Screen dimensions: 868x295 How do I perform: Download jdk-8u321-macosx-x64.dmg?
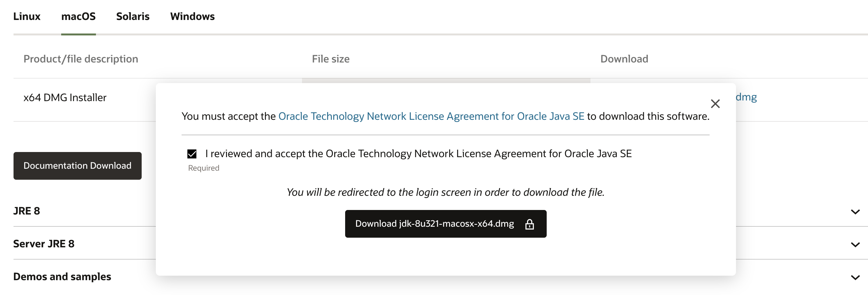446,224
